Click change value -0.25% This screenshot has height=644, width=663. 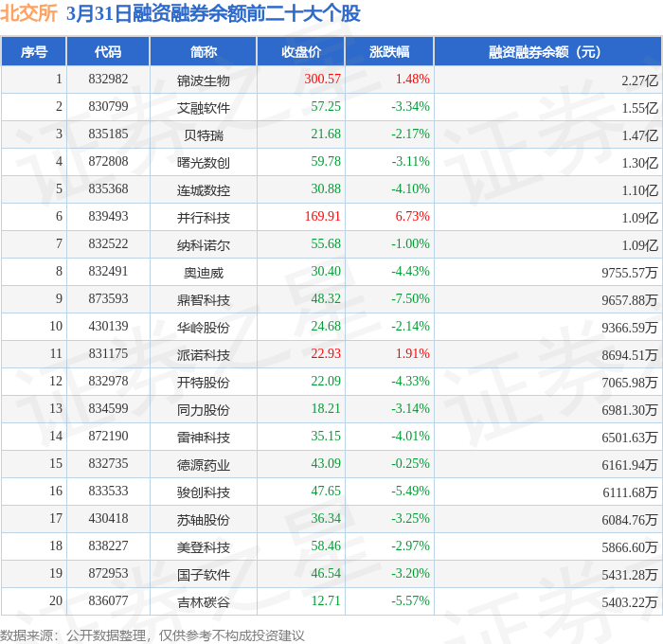coord(410,464)
